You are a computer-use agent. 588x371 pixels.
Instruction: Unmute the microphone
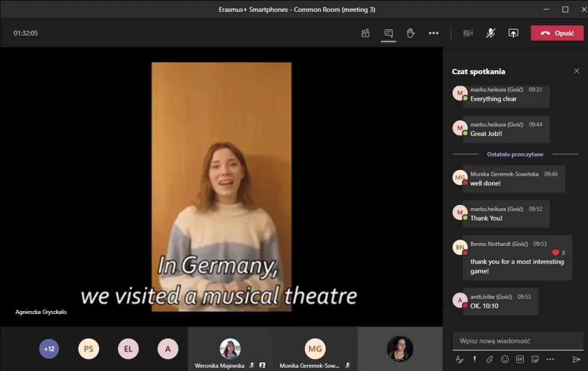(490, 33)
